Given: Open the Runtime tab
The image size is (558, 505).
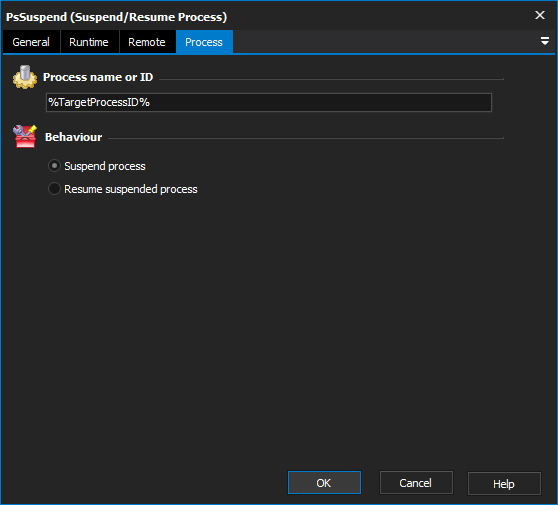Looking at the screenshot, I should click(89, 42).
